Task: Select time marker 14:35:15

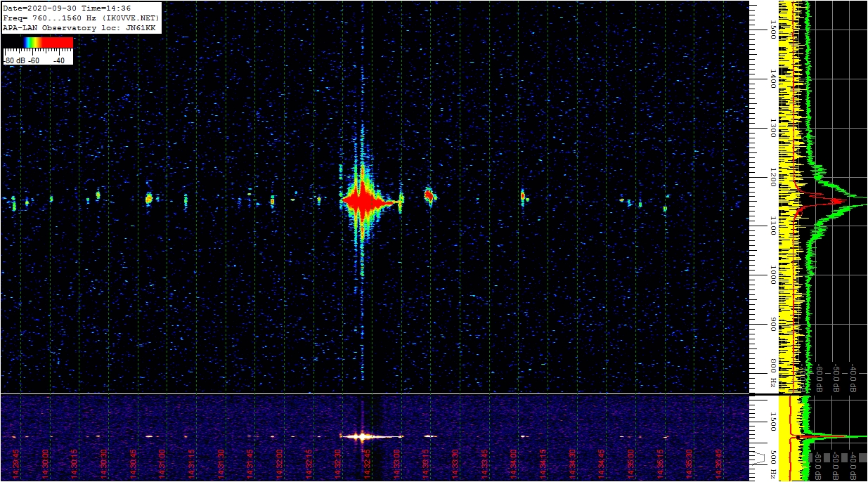Action: (x=661, y=465)
